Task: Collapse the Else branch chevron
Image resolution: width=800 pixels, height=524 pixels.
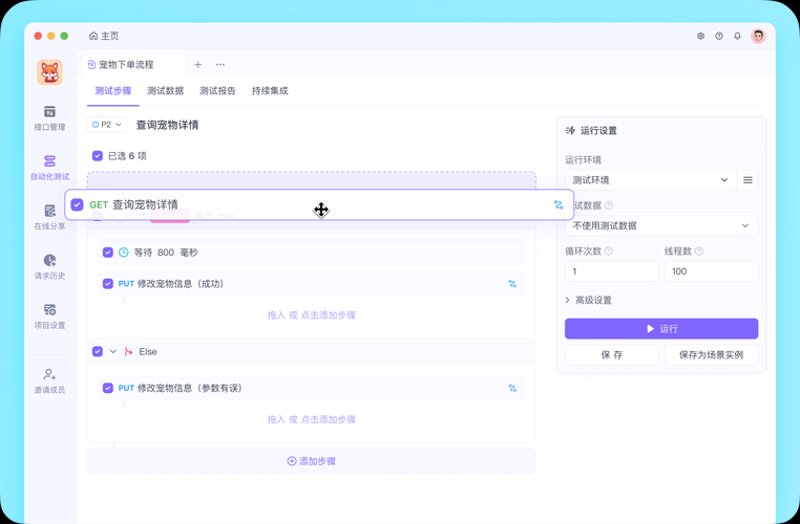Action: point(113,352)
